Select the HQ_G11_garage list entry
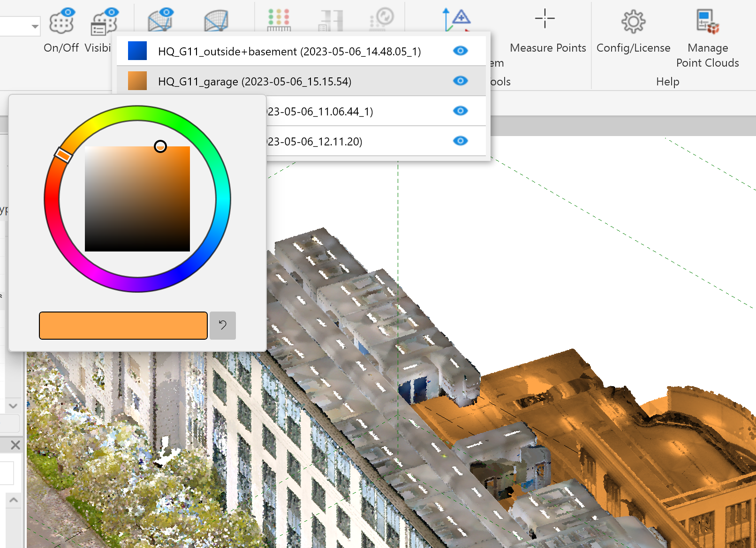Screen dimensions: 756x548 click(255, 82)
